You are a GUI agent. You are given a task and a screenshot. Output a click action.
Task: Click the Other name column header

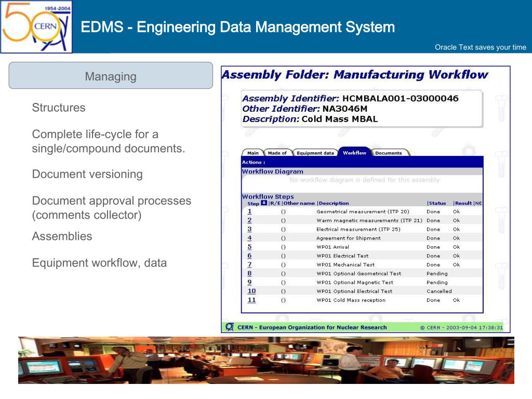[x=299, y=203]
